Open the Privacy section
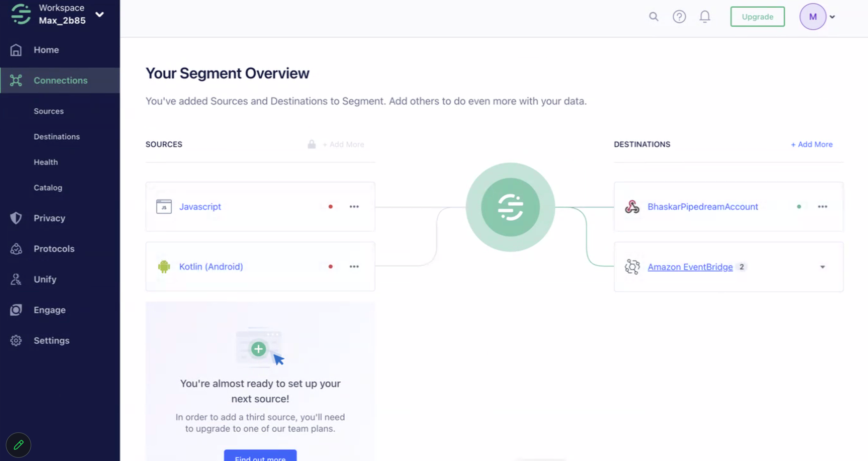The height and width of the screenshot is (461, 868). 49,218
